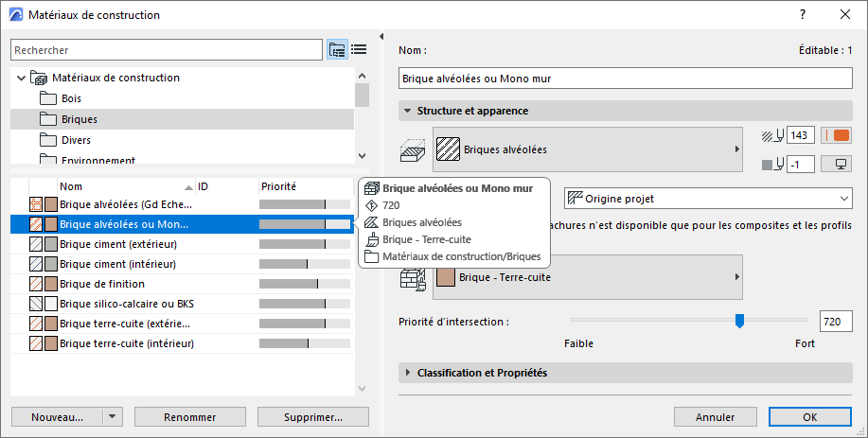Click the hatch icon of Brique alvéolées (Gd Eche...)
Screen dimensions: 868x438
(36, 203)
